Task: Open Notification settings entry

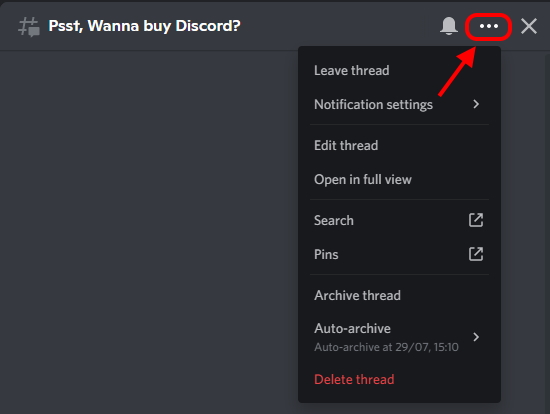Action: coord(399,104)
